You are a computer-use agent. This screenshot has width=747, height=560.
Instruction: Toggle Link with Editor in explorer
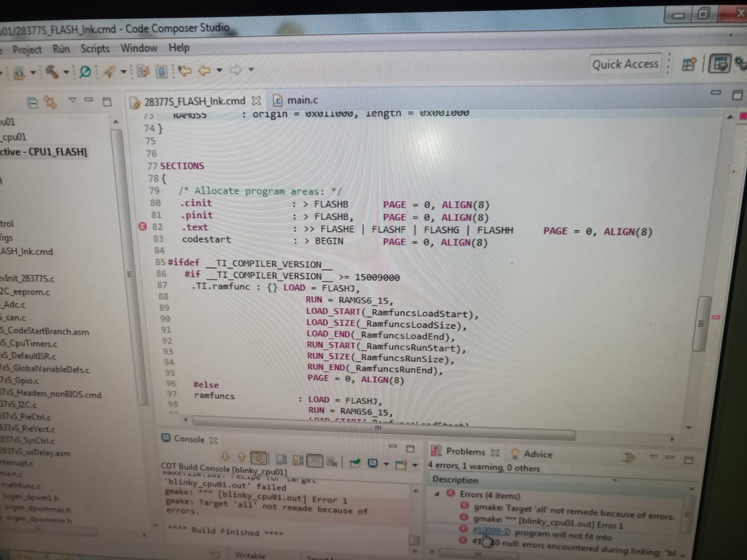point(51,102)
